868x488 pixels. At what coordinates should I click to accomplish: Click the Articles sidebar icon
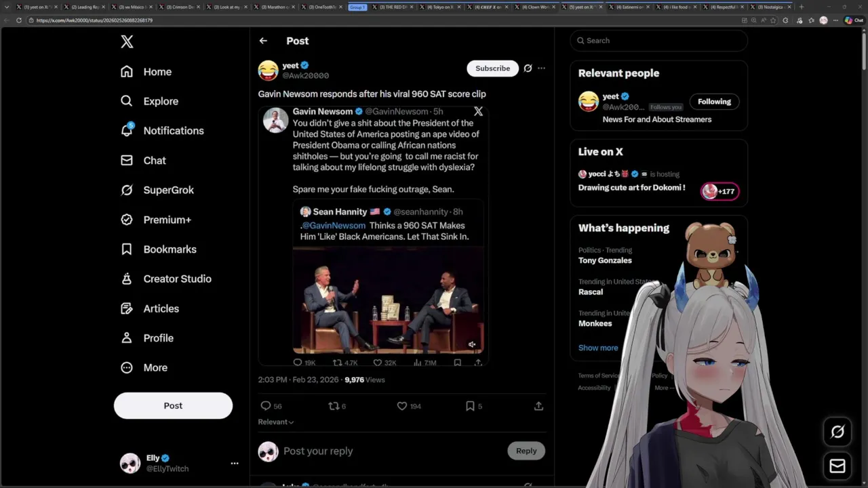pos(127,308)
